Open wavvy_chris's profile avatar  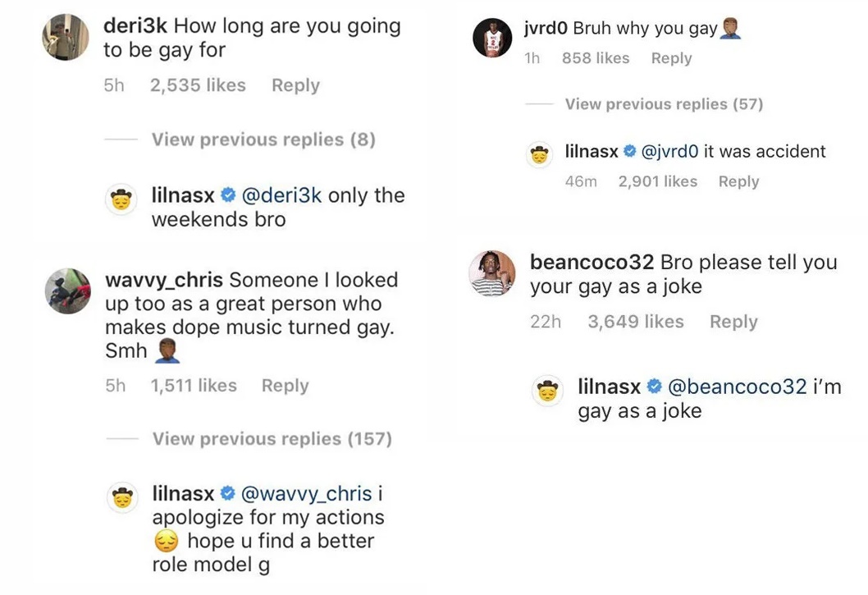pyautogui.click(x=67, y=291)
